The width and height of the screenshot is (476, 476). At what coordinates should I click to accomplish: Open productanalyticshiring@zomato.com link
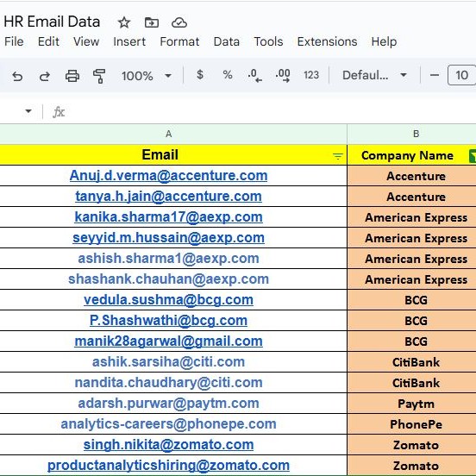point(168,466)
